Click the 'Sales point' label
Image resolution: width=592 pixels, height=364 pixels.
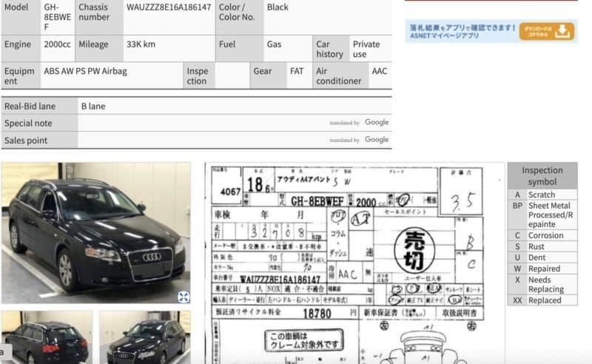tap(26, 141)
